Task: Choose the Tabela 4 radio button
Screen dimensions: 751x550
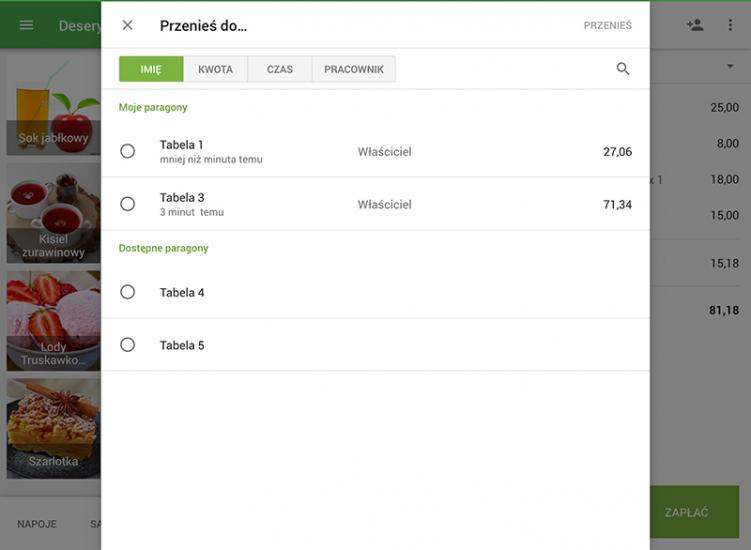Action: (x=127, y=292)
